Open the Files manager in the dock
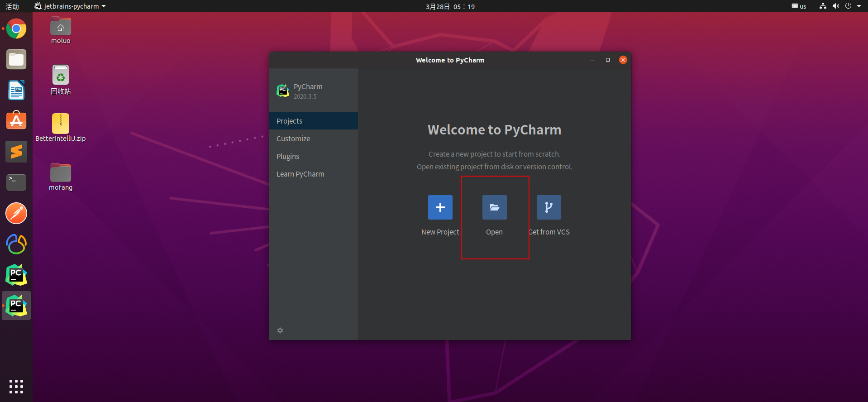868x402 pixels. pos(16,60)
